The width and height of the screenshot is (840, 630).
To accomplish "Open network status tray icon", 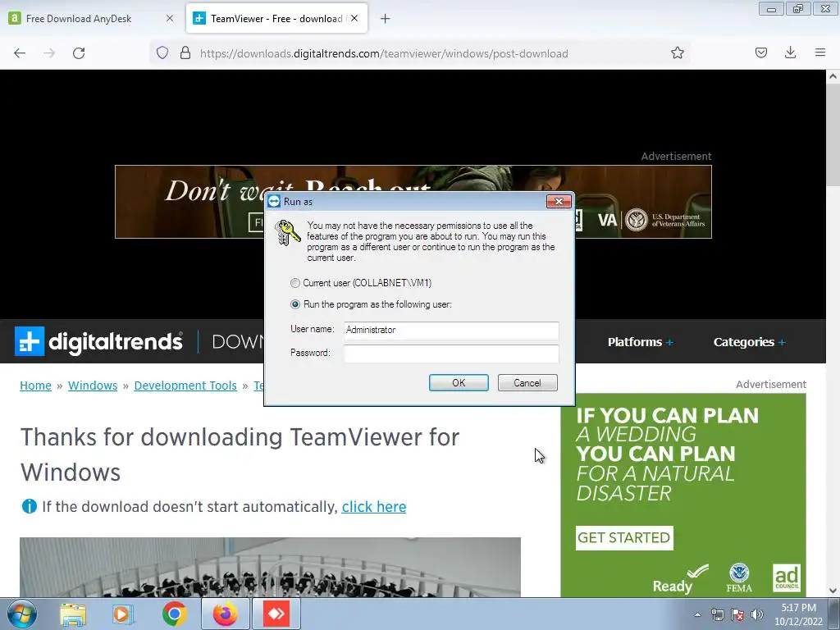I will pos(717,615).
